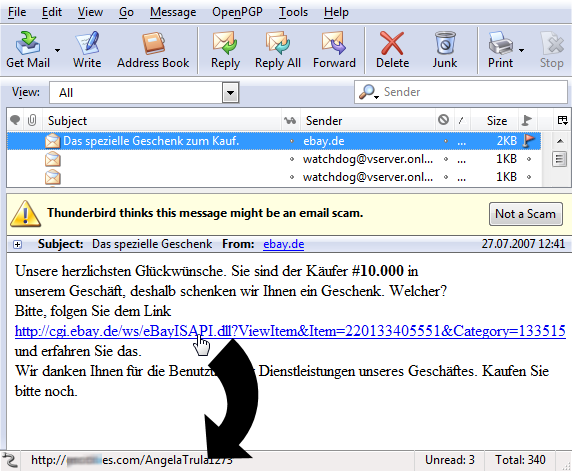Open the Edit menu

coord(51,12)
